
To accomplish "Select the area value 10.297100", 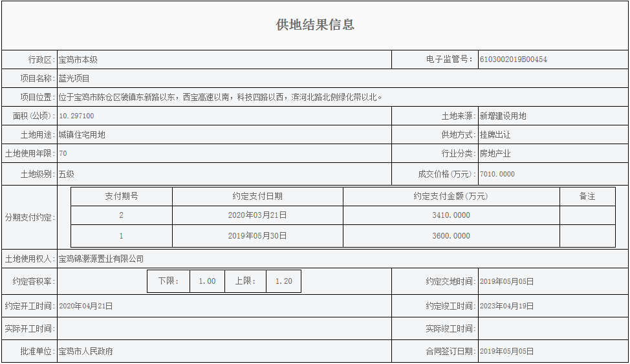I will tap(76, 116).
